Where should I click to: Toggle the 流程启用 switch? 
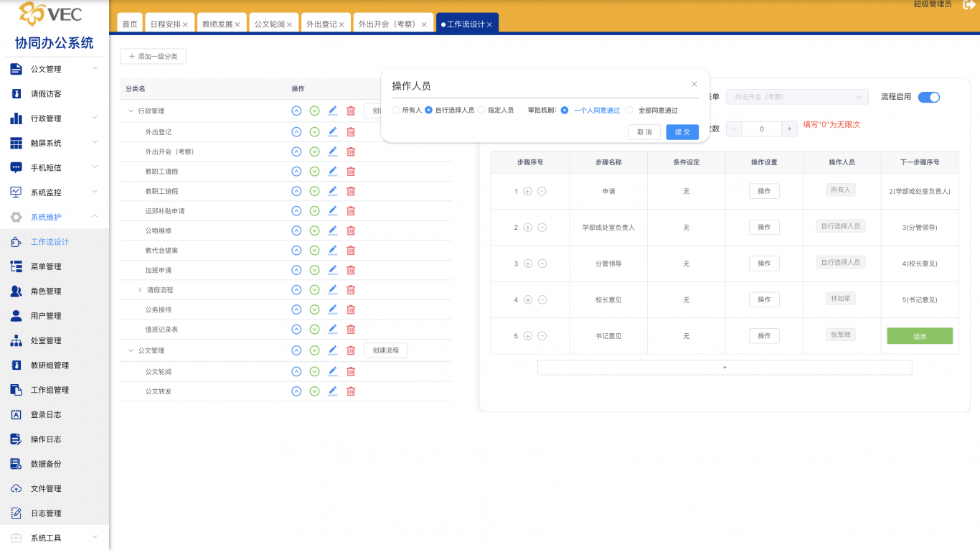(x=929, y=97)
